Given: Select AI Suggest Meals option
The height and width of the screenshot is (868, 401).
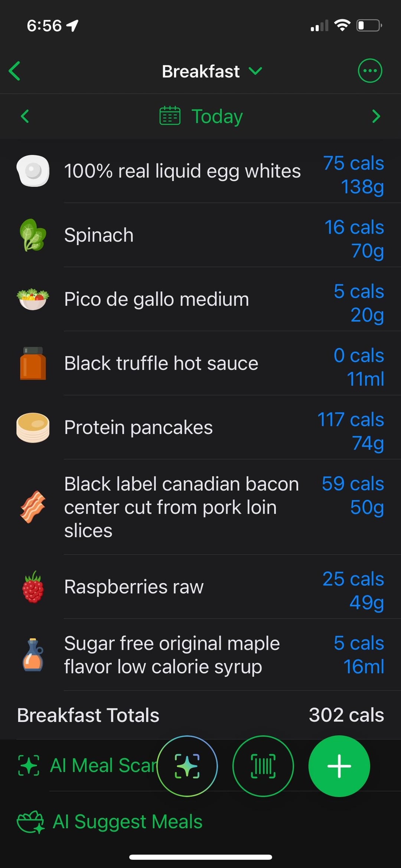Looking at the screenshot, I should tap(110, 822).
